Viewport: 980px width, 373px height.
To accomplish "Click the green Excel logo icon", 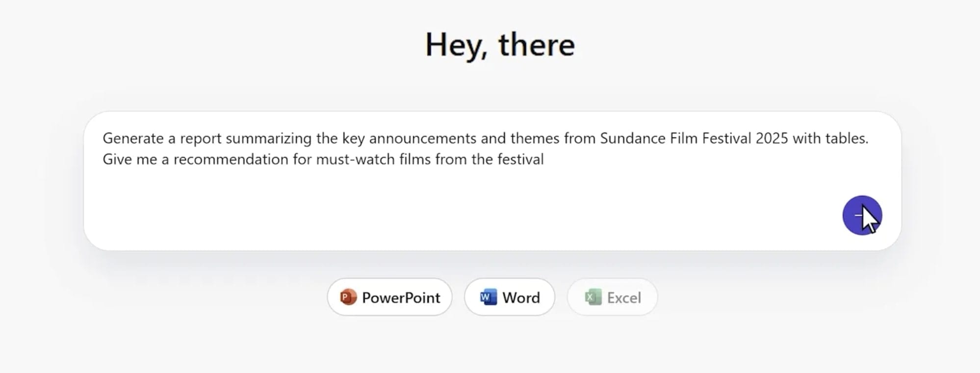I will coord(593,297).
